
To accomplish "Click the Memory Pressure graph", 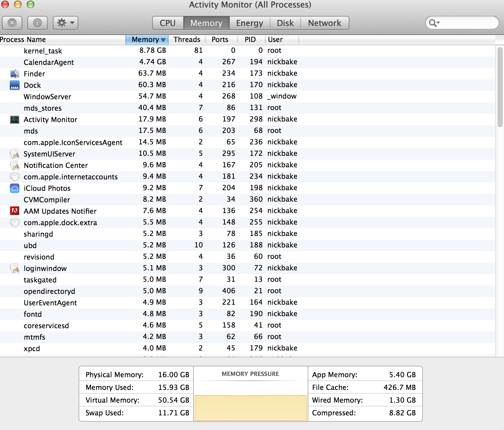I will pyautogui.click(x=250, y=408).
